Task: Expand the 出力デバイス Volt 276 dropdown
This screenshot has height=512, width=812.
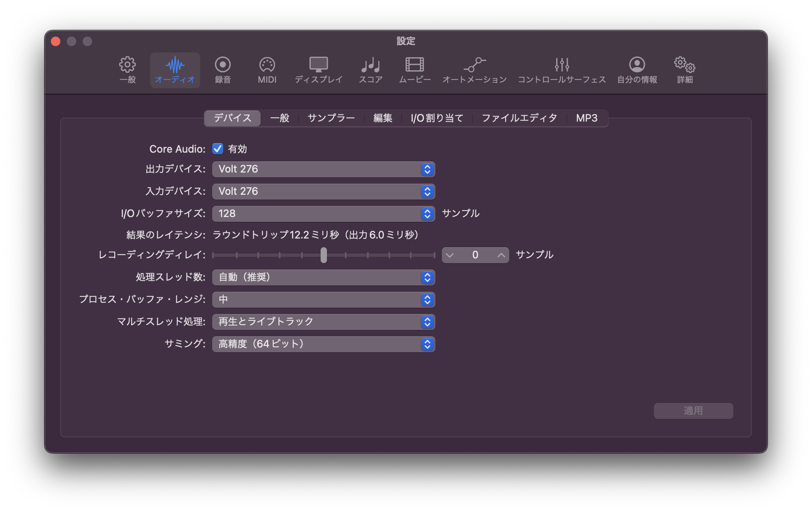Action: tap(323, 169)
